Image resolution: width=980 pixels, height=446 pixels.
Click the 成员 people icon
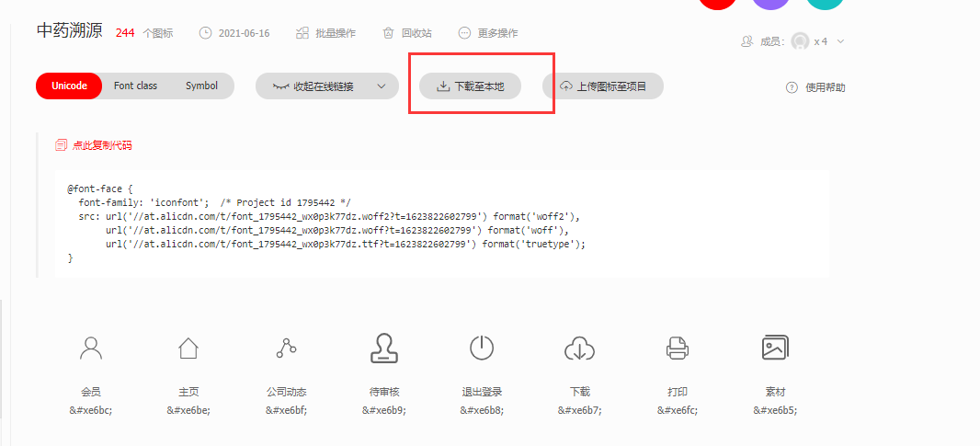point(746,42)
